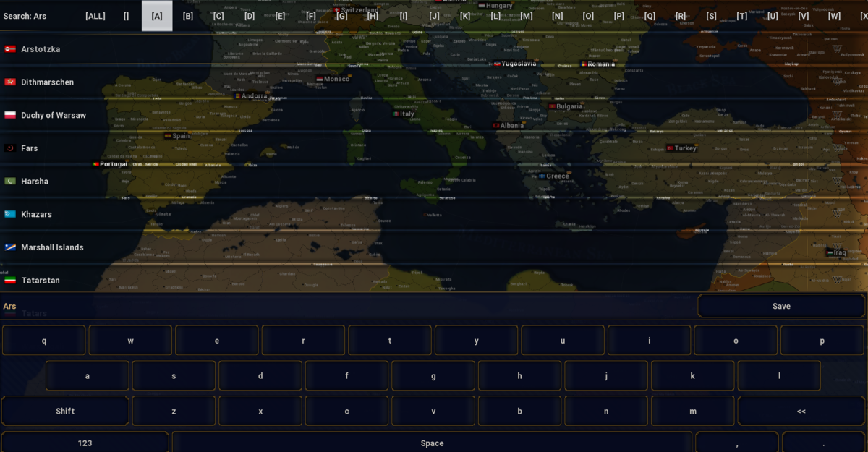Click the Greece flag marker on the map

tap(542, 176)
